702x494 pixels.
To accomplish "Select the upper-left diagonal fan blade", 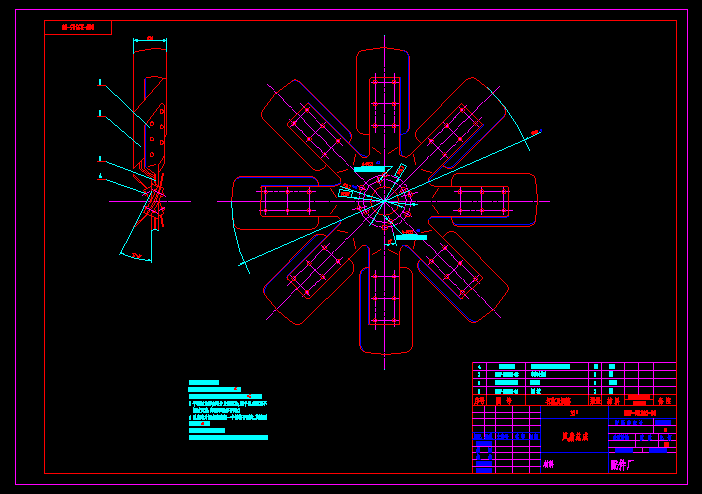I will click(x=312, y=128).
